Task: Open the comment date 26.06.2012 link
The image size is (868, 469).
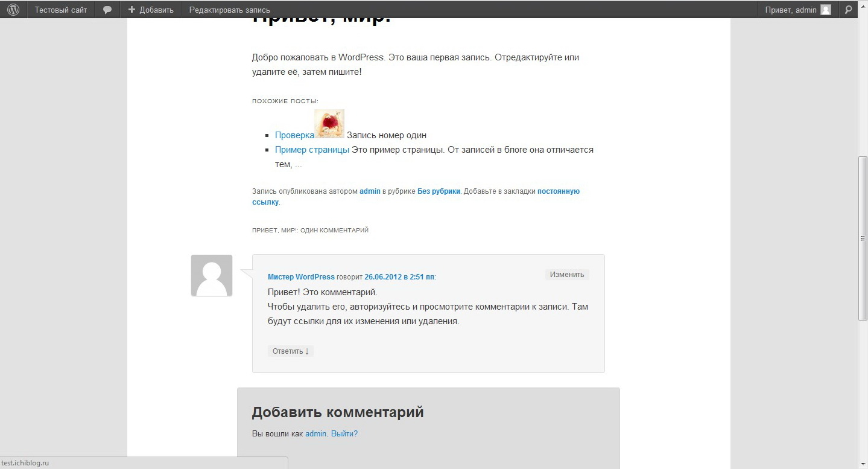Action: [399, 277]
